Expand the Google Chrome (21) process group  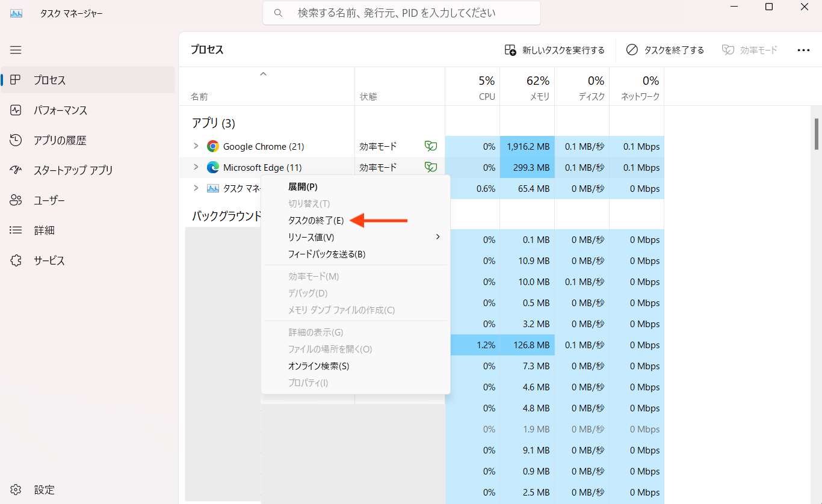[196, 146]
